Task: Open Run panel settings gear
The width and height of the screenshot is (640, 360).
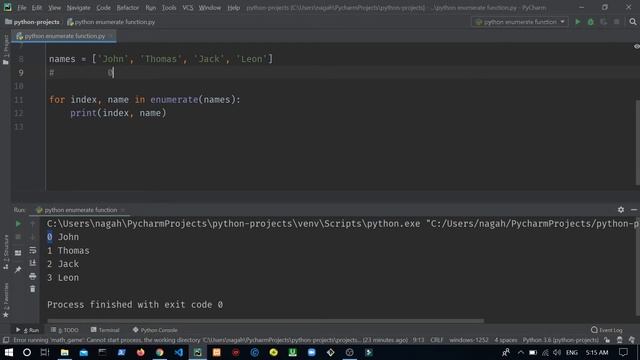Action: point(621,210)
